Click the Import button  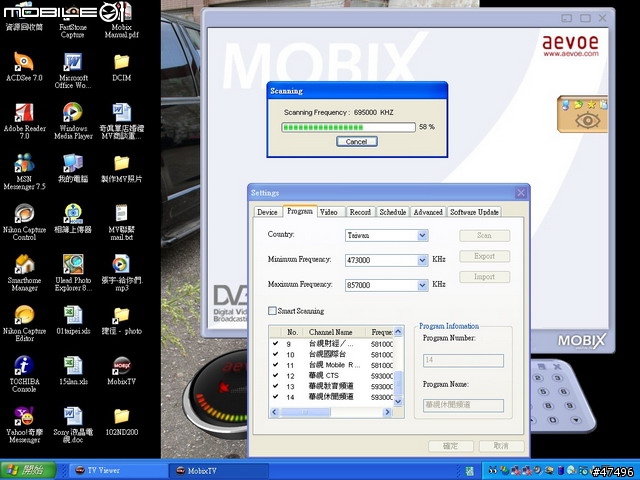(484, 277)
